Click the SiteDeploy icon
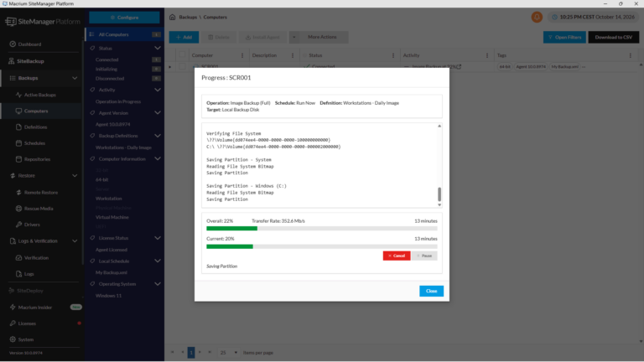 click(x=12, y=291)
